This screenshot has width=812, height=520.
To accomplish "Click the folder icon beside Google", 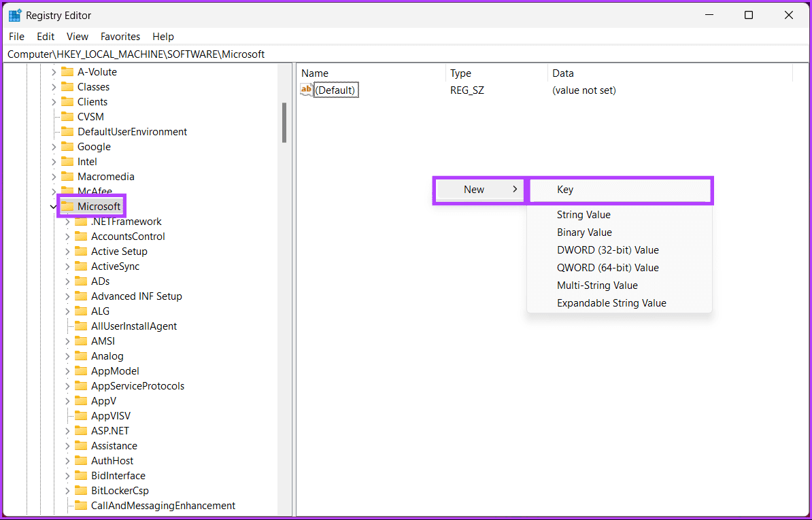I will pos(67,147).
